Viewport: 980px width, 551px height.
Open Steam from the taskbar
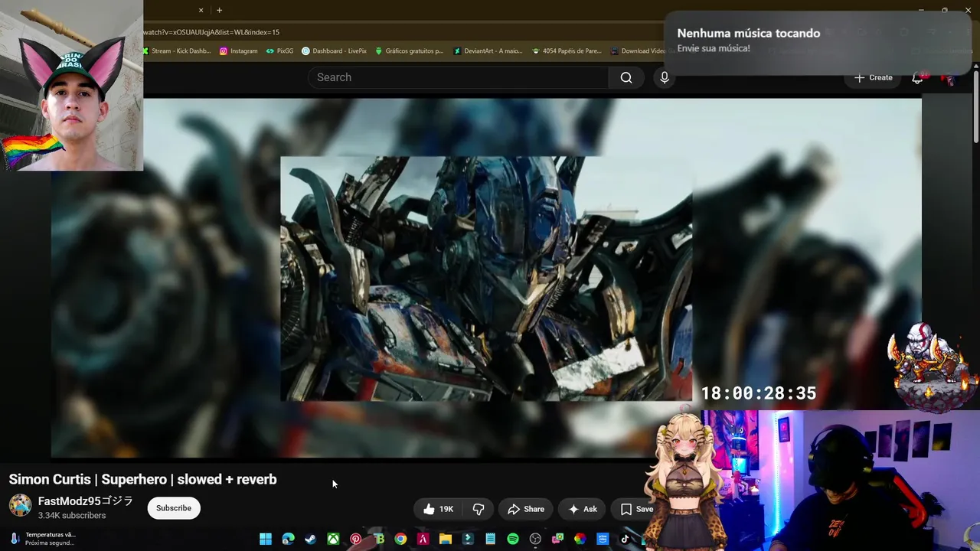[x=310, y=539]
